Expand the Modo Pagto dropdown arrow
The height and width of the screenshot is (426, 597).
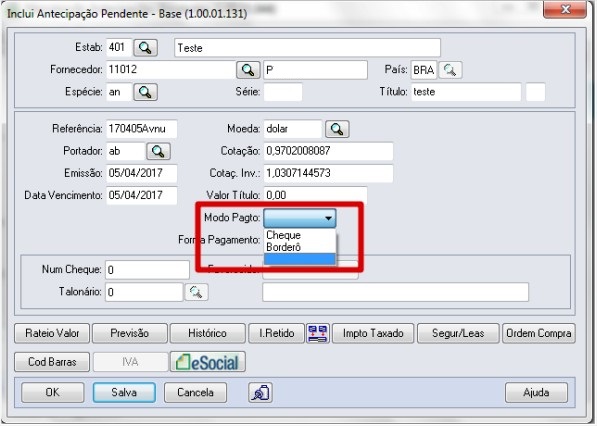click(328, 218)
